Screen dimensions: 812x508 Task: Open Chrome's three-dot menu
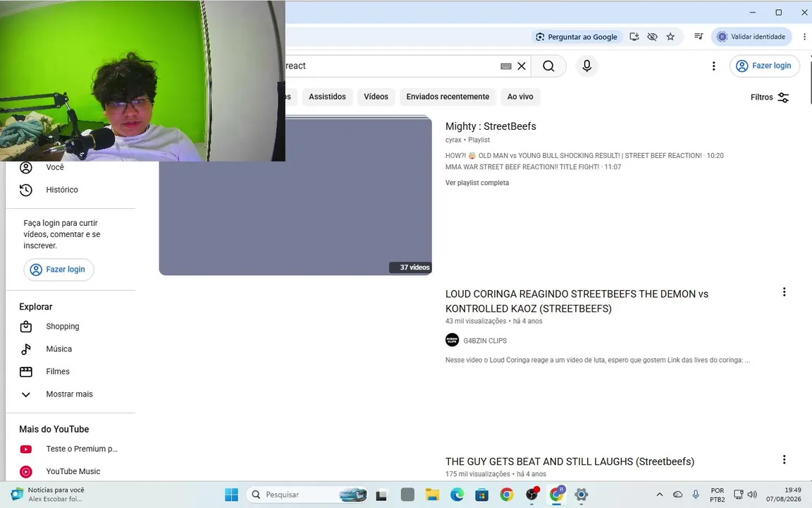tap(804, 37)
